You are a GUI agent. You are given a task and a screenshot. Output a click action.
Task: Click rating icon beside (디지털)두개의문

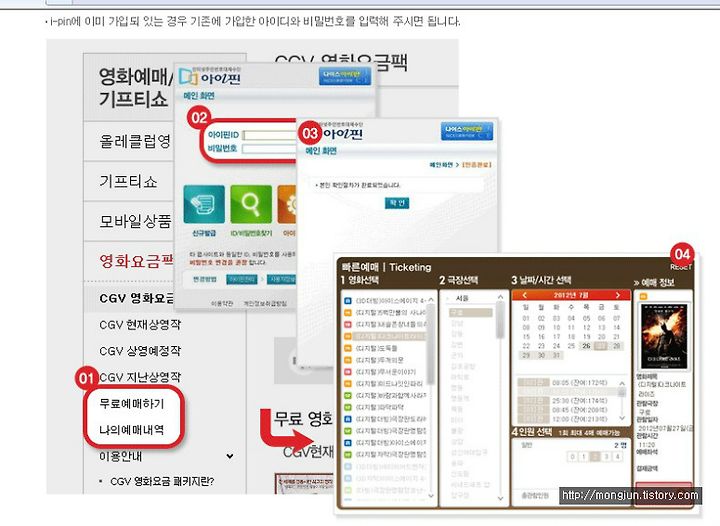coord(348,360)
